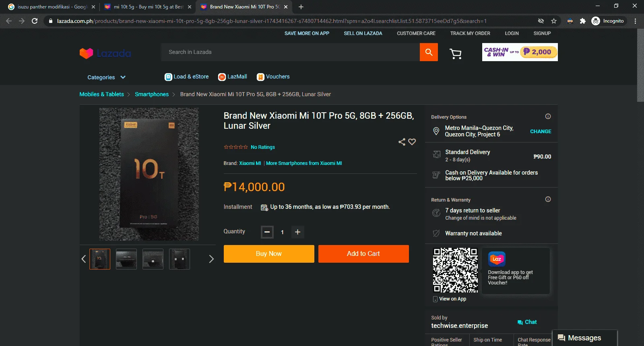Show next product thumbnails with right arrow
This screenshot has width=644, height=346.
[211, 259]
